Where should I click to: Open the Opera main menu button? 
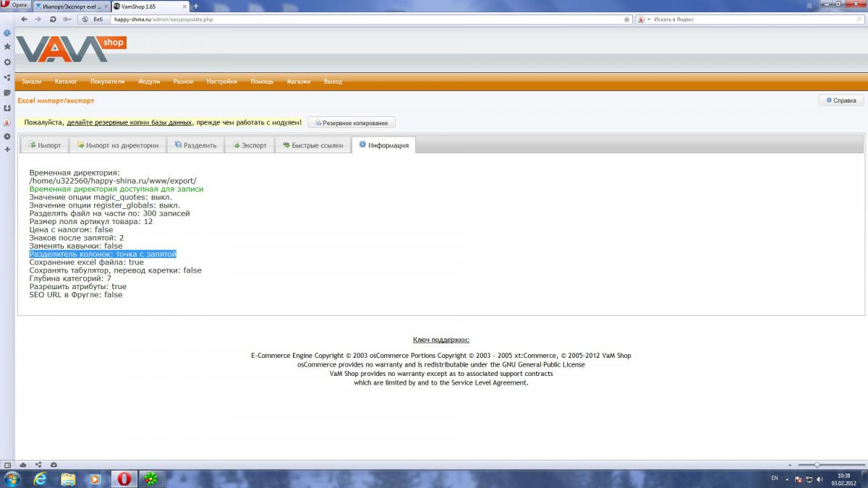(15, 5)
